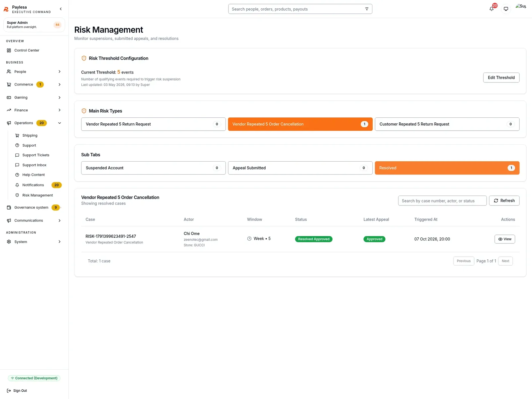Collapse the Operations menu chevron
This screenshot has height=399, width=532.
coord(60,123)
